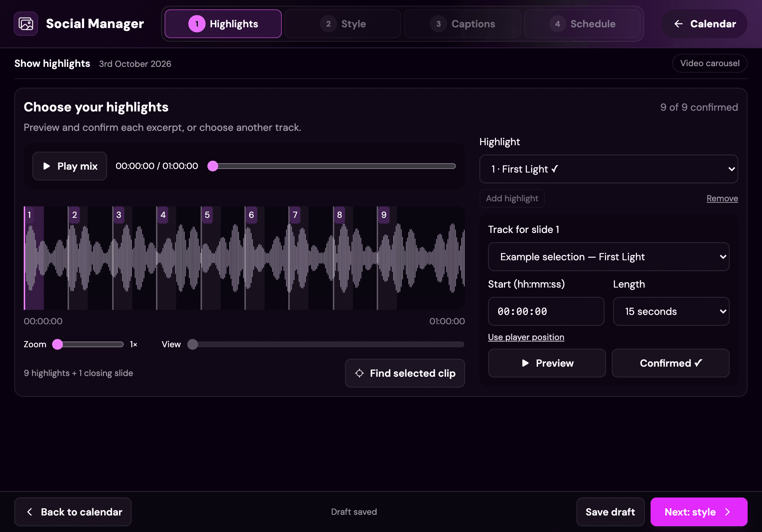762x532 pixels.
Task: Open the Length dropdown set to 15 seconds
Action: point(671,311)
